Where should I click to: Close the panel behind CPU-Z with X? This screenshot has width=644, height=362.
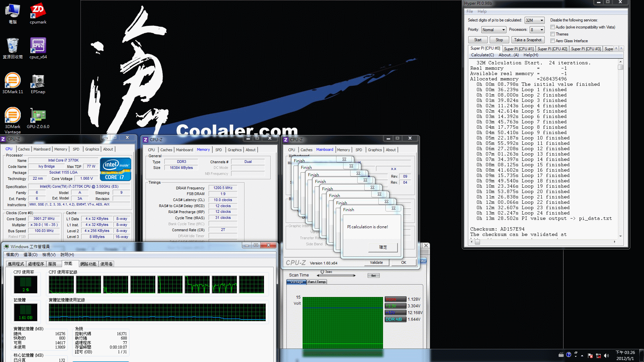(426, 245)
